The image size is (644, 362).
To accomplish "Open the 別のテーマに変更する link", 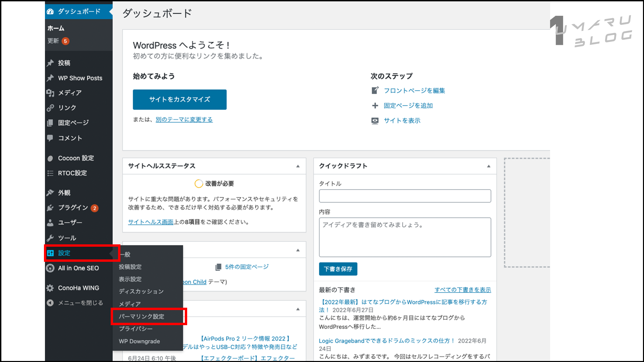I will [184, 120].
